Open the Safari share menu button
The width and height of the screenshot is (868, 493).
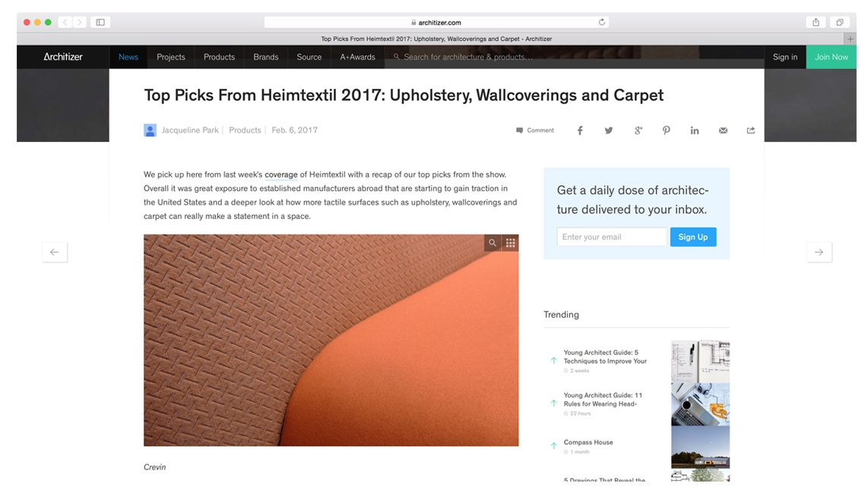click(816, 22)
